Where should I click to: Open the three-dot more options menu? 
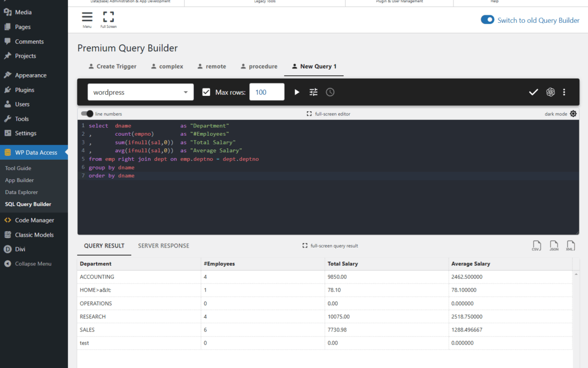pos(564,92)
